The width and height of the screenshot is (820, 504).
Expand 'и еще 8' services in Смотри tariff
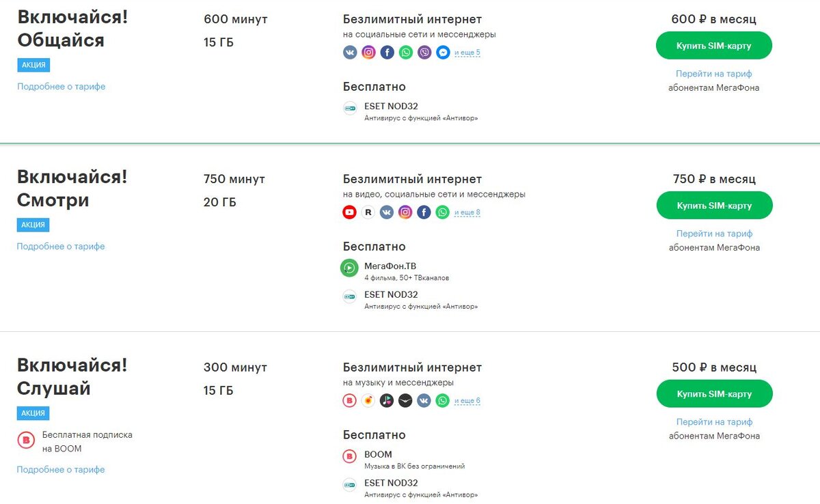(x=467, y=212)
